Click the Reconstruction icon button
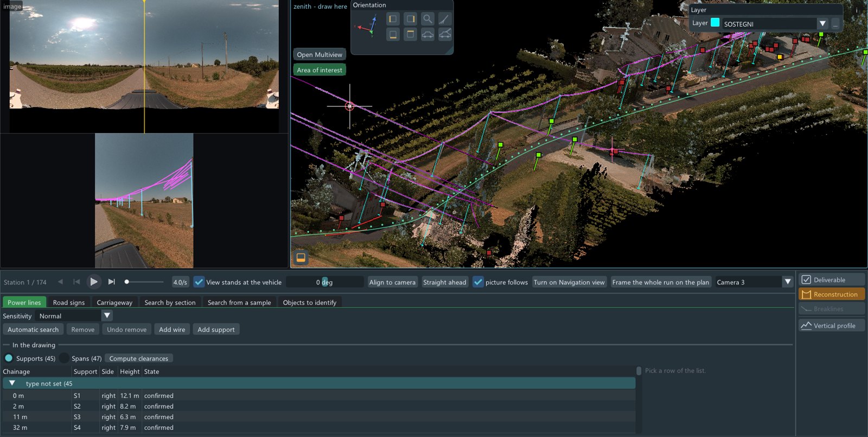Viewport: 868px width, 437px height. tap(831, 294)
